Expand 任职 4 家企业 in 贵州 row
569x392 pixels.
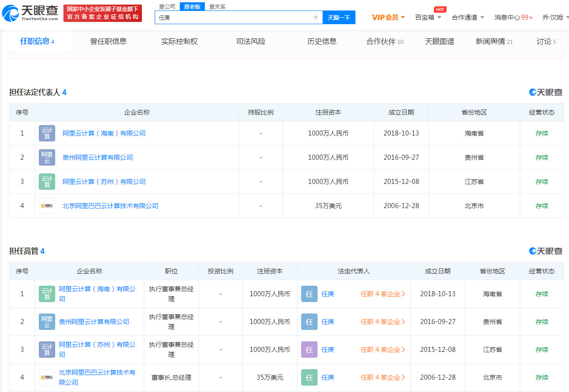coord(383,322)
